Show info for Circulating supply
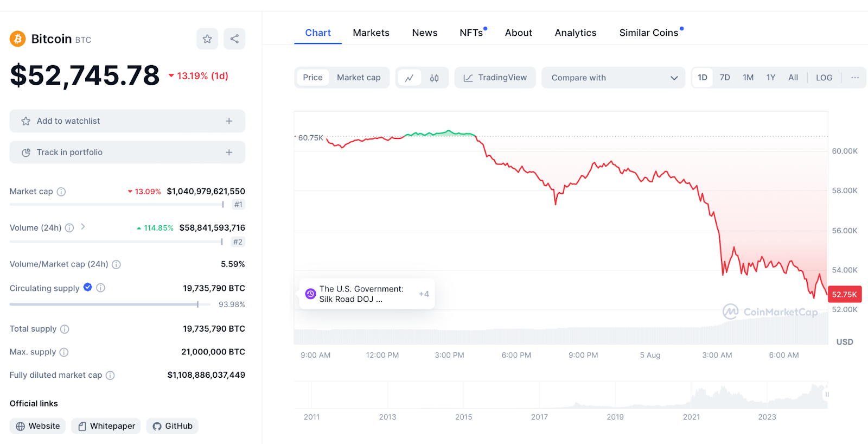The height and width of the screenshot is (444, 868). (100, 288)
